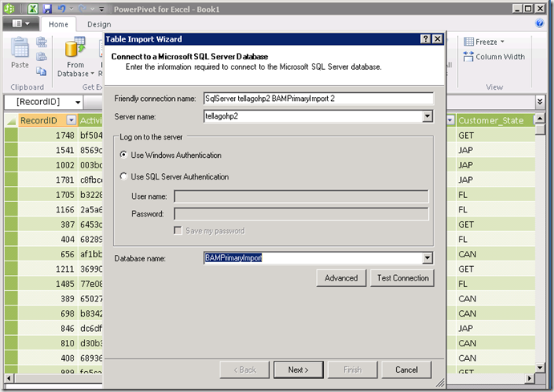Click the horizontal scroll-right arrow
The image size is (554, 392).
pyautogui.click(x=529, y=378)
